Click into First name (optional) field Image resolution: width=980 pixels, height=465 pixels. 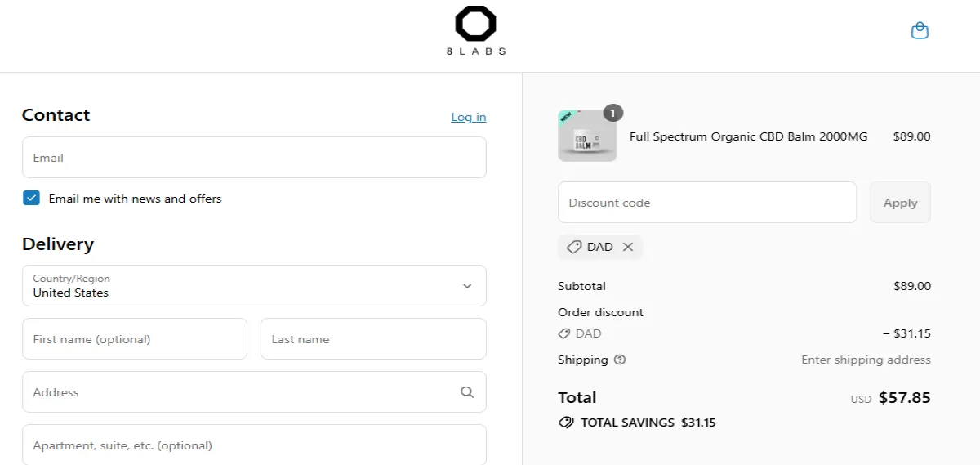click(135, 339)
